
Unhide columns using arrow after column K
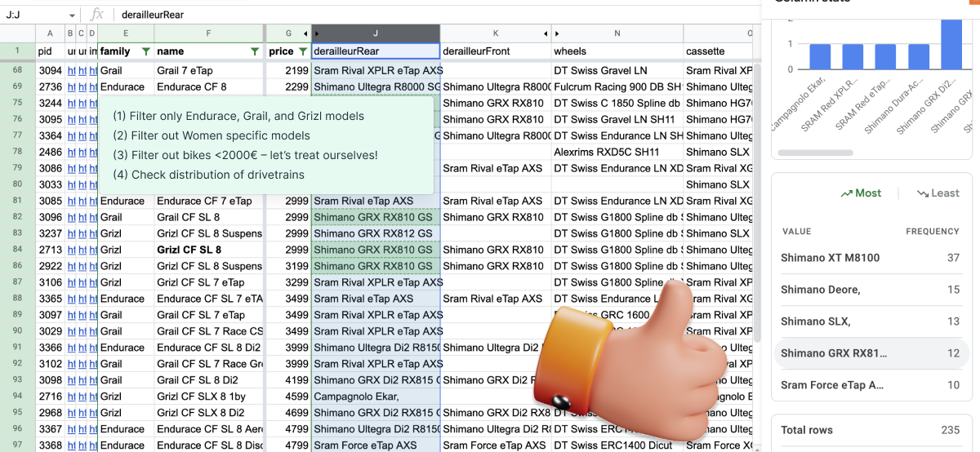pyautogui.click(x=546, y=33)
